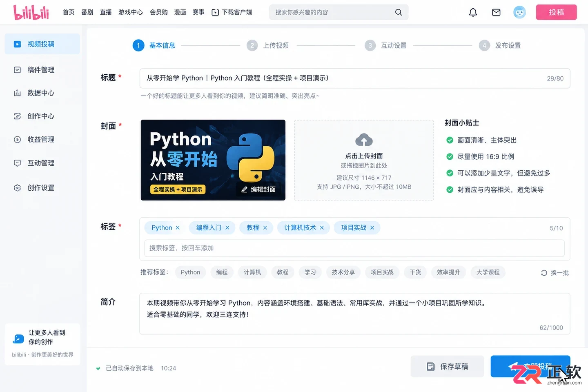Add recommended tag 计算机
This screenshot has width=588, height=392.
click(x=252, y=272)
